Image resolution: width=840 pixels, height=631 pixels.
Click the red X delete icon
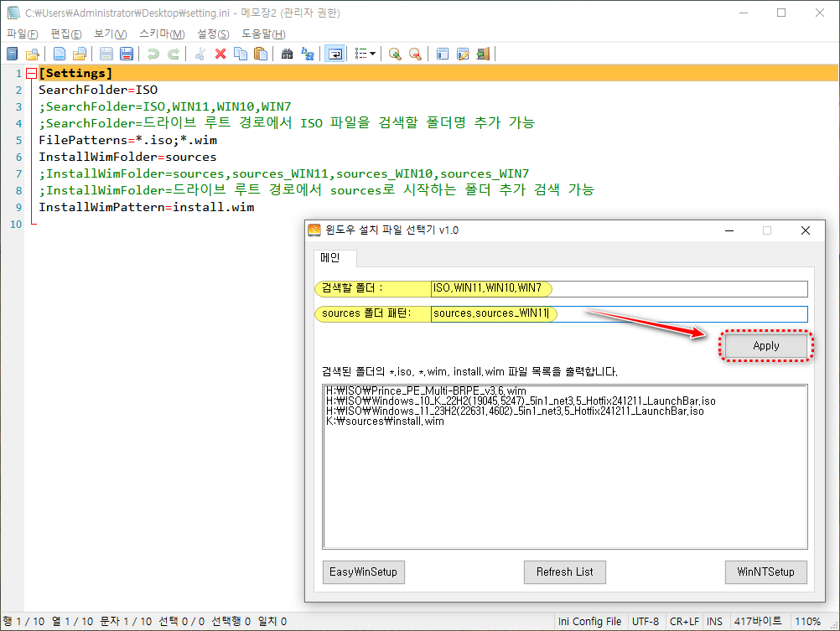[220, 54]
